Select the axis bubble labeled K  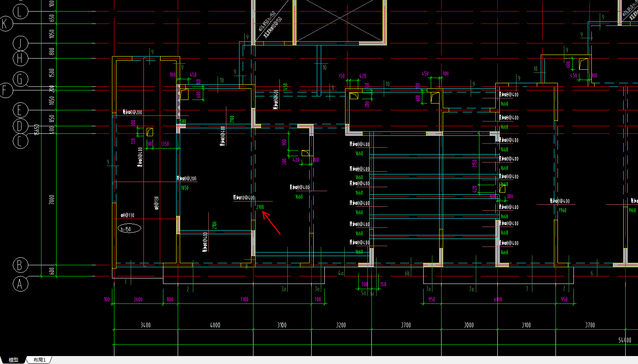[x=6, y=24]
